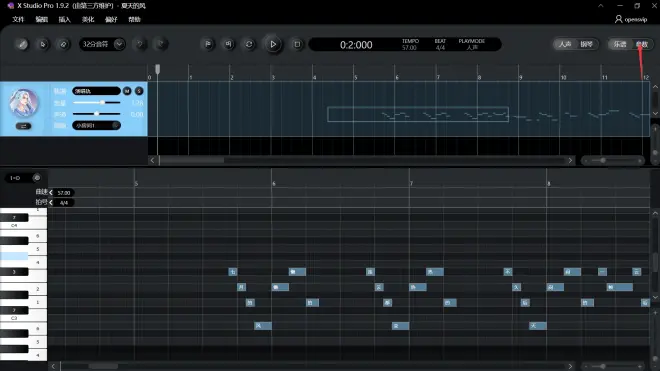Adjust the piano roll horizontal zoom slider
Viewport: 660px width, 371px height.
(x=613, y=366)
